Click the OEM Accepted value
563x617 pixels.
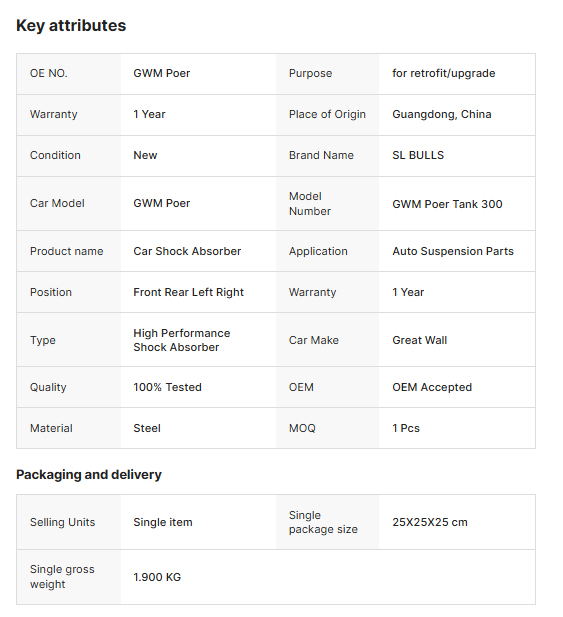(432, 387)
